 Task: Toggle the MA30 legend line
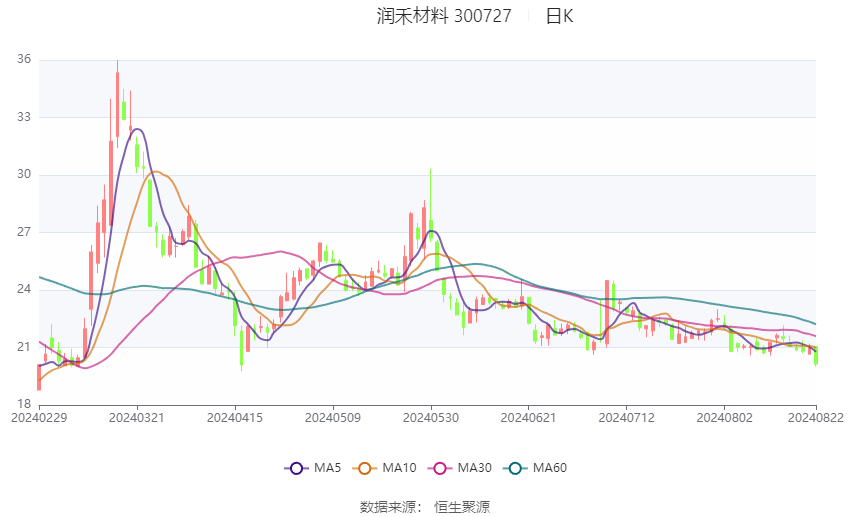pos(460,468)
